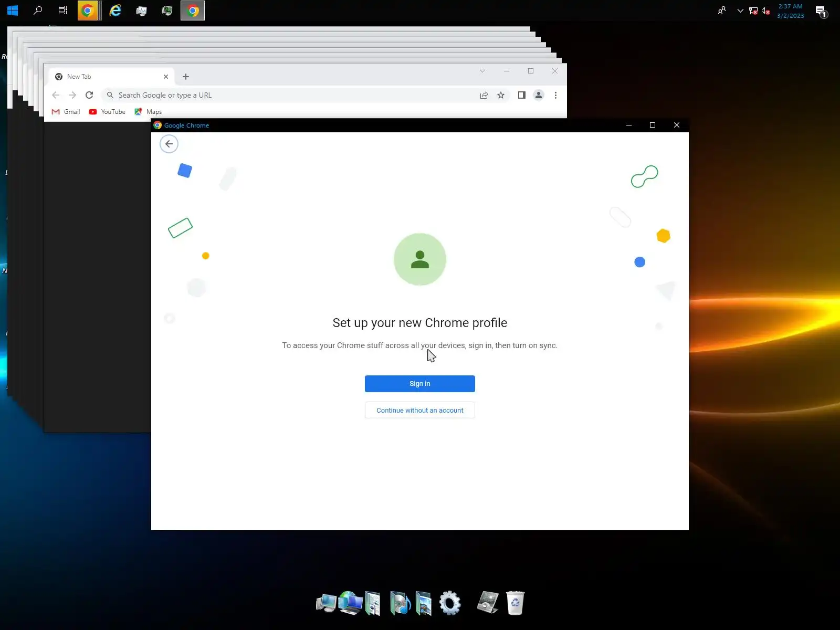Image resolution: width=840 pixels, height=630 pixels.
Task: Open the Recycle Bin in the dock
Action: click(515, 603)
